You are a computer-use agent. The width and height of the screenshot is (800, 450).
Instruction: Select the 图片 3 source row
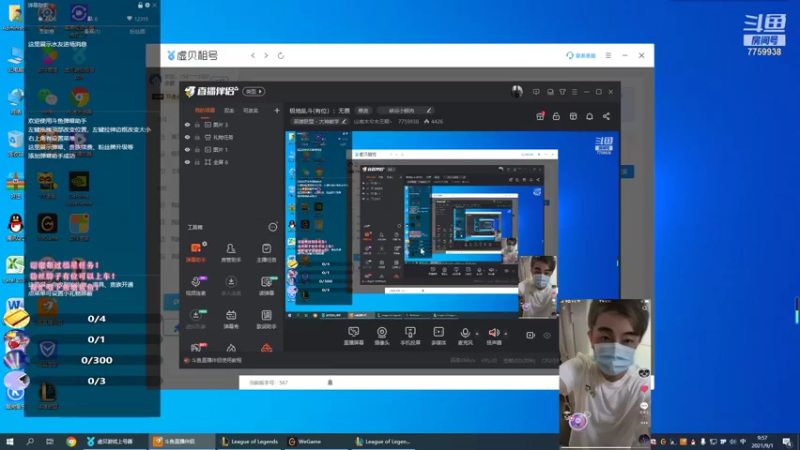[x=231, y=124]
